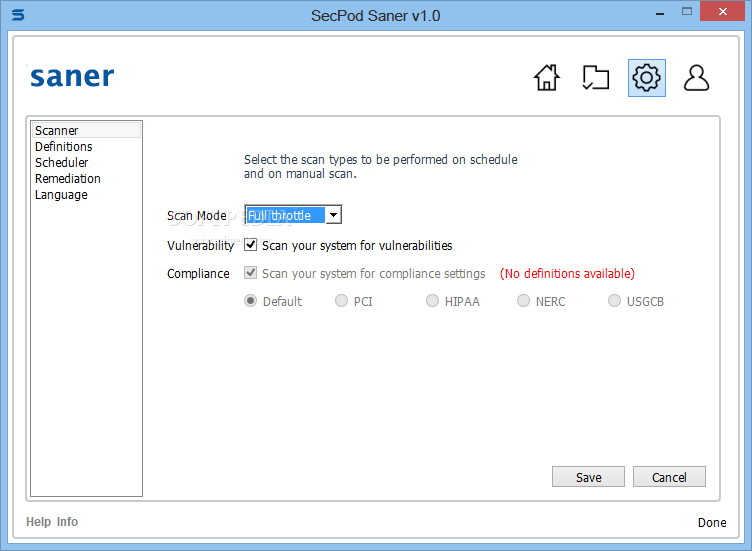Click the Vulnerability label
The width and height of the screenshot is (752, 551).
tap(200, 246)
